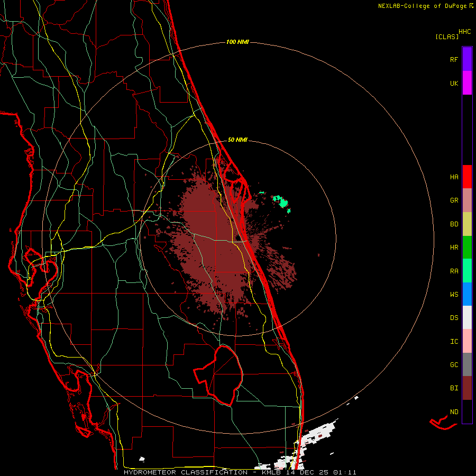Click the ND legend label

454,412
